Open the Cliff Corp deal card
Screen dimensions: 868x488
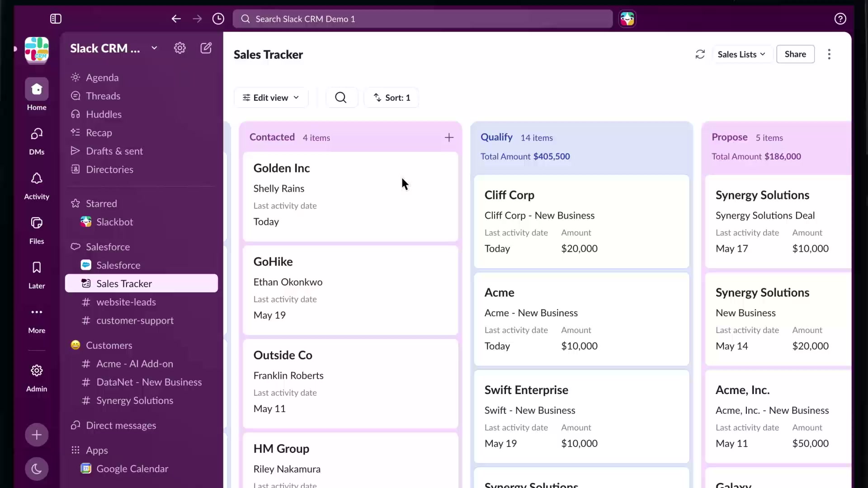(x=581, y=221)
